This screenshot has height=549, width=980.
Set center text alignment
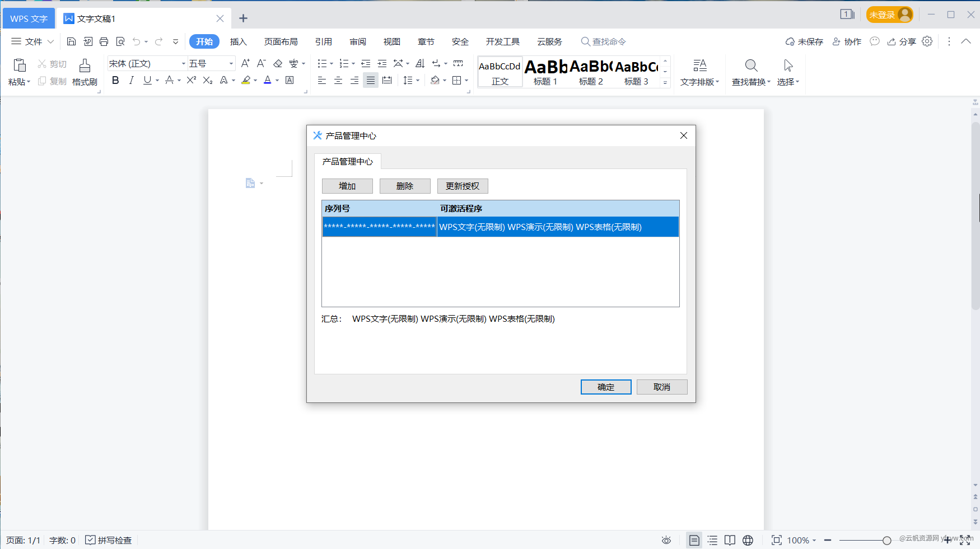click(x=338, y=80)
